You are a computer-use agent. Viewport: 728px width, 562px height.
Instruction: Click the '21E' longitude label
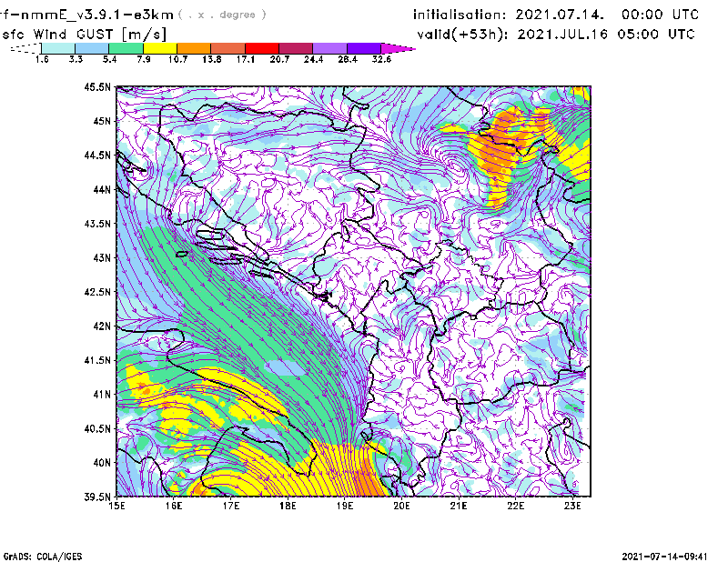459,506
